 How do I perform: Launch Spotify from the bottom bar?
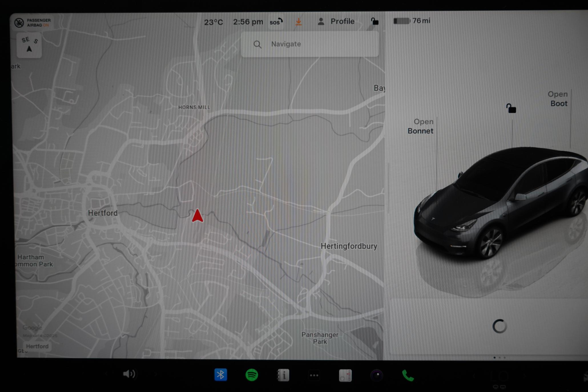coord(252,375)
